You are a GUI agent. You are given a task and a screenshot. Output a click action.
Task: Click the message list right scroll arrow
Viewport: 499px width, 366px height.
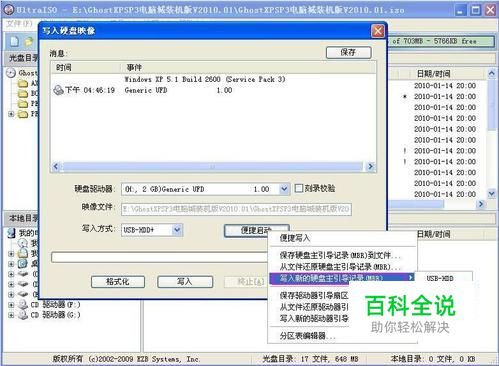click(370, 166)
